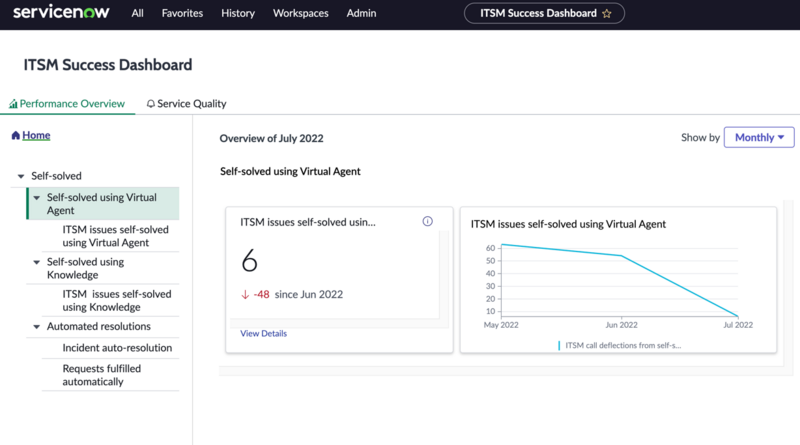Switch to the Performance Overview tab
800x445 pixels.
(x=67, y=104)
